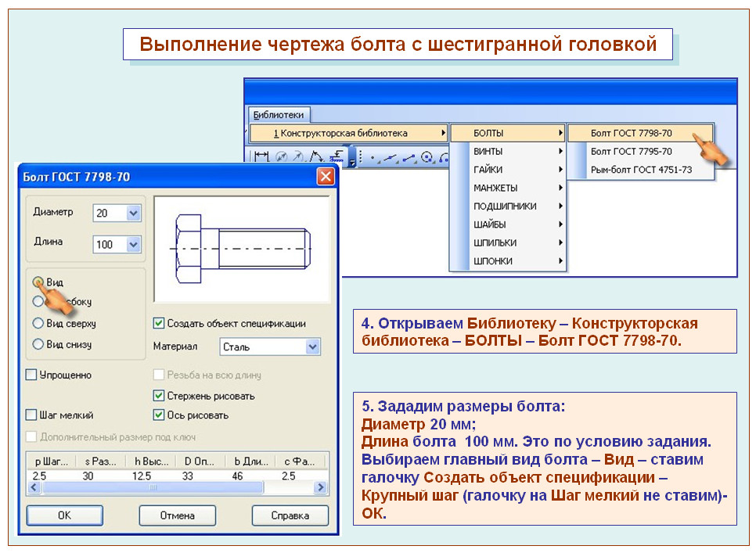
Task: Select the circle drawing tool
Action: [x=427, y=156]
